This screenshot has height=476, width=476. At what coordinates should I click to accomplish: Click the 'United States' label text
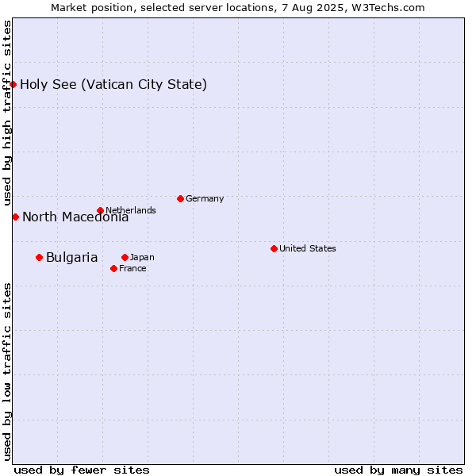(308, 248)
